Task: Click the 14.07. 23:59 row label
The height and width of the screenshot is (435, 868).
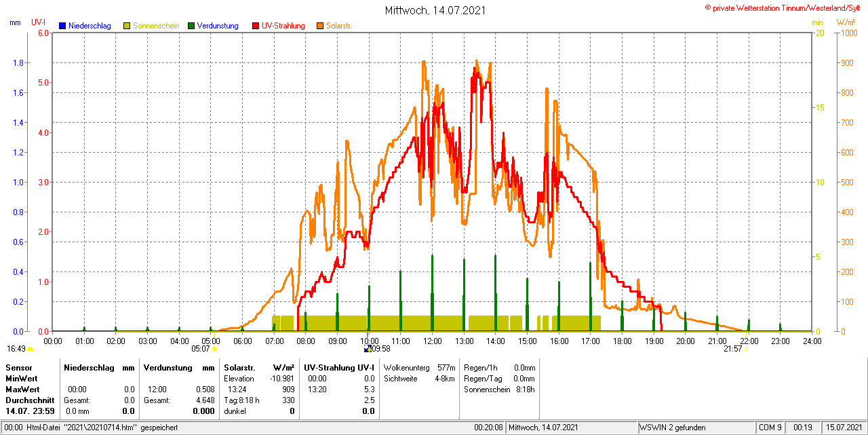Action: 30,411
